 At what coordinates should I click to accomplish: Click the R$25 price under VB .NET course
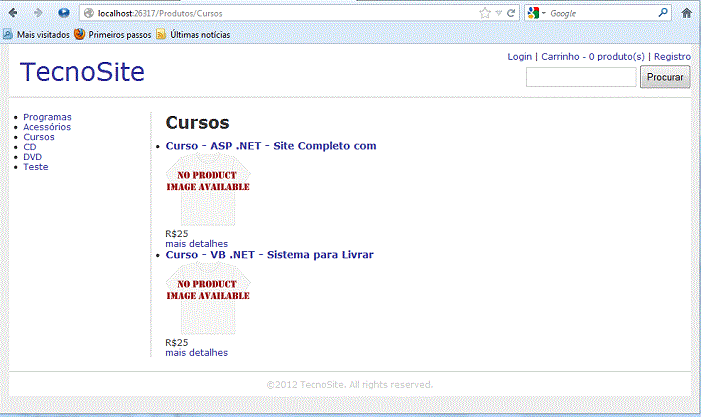click(177, 343)
